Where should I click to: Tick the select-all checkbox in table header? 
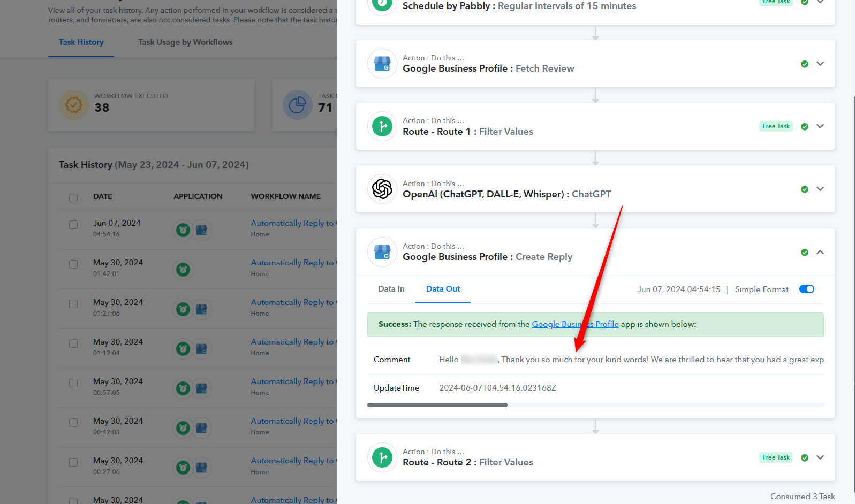tap(73, 198)
